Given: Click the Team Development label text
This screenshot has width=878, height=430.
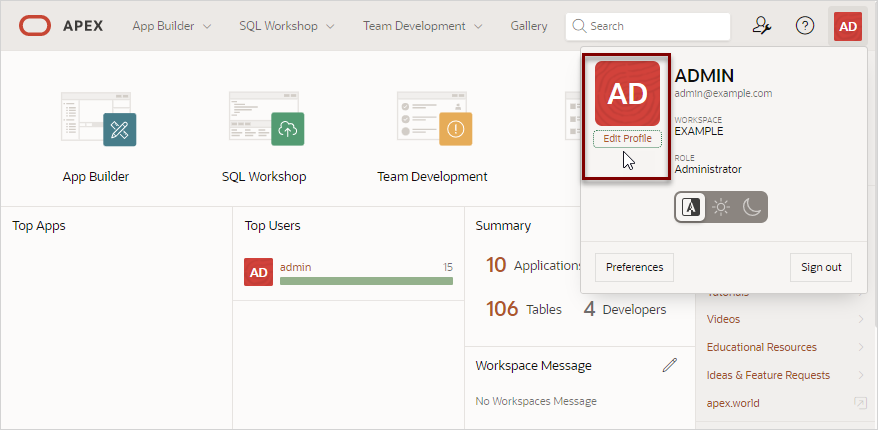Looking at the screenshot, I should [432, 176].
